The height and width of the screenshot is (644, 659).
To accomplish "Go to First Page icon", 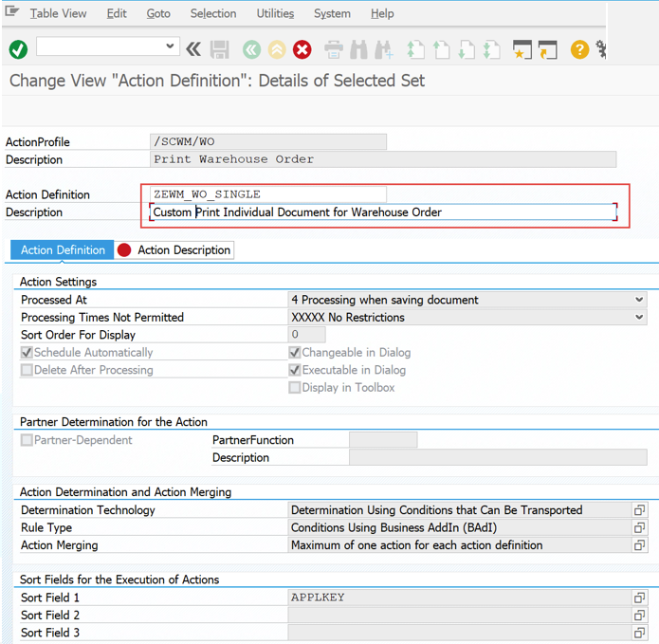I will (415, 49).
